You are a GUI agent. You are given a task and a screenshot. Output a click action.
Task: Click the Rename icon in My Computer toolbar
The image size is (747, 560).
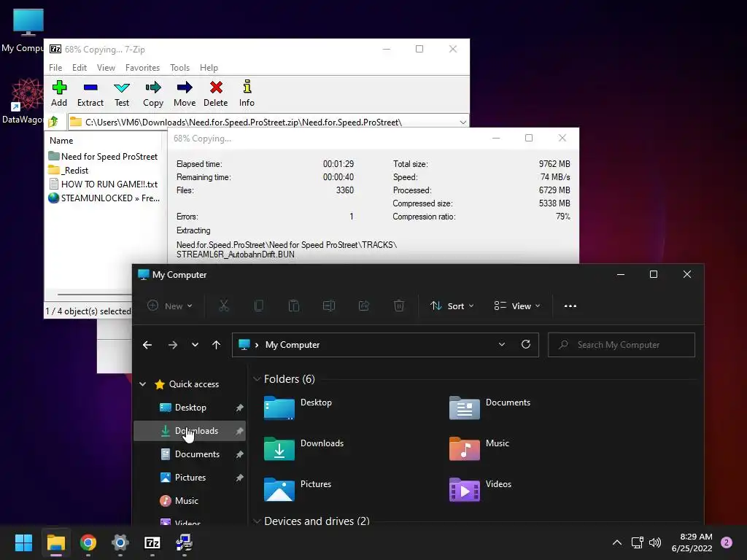(329, 306)
